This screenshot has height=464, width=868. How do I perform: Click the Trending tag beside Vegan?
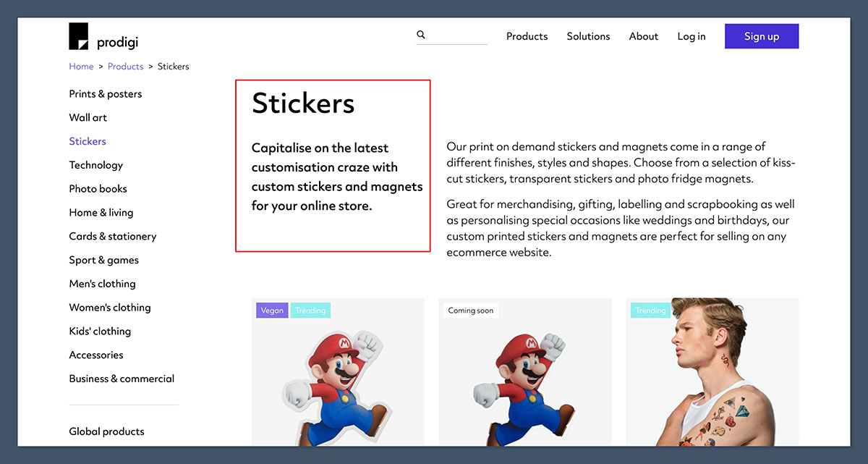(310, 311)
